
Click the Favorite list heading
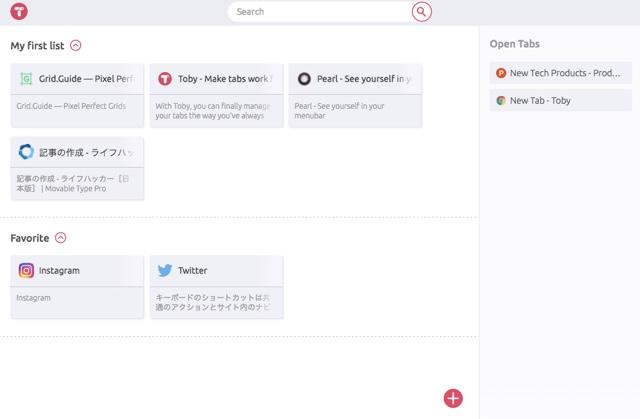coord(30,238)
